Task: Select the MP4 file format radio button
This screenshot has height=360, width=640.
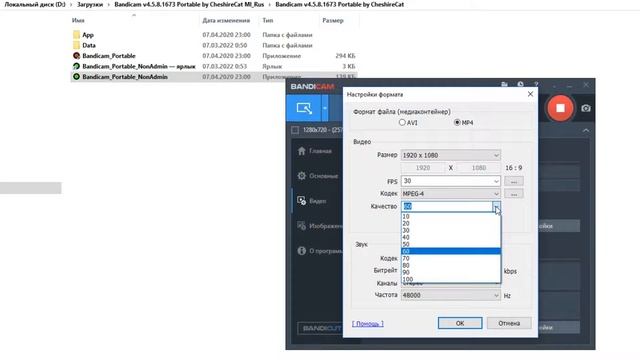Action: 457,122
